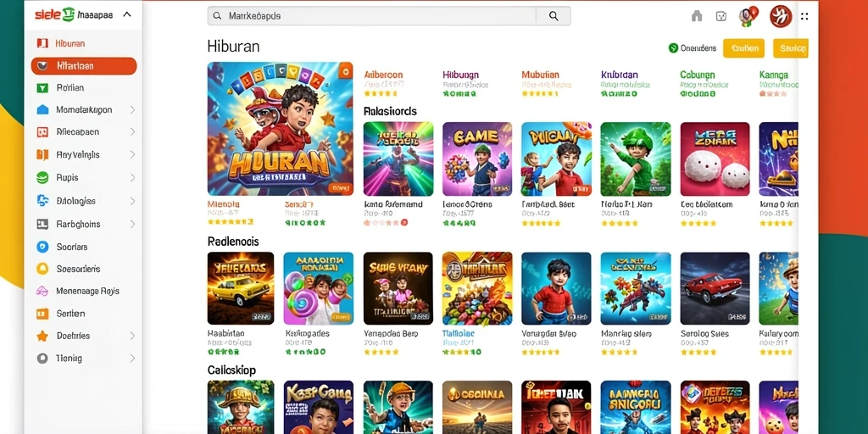Click the blue Sooriars sidebar icon

point(42,247)
